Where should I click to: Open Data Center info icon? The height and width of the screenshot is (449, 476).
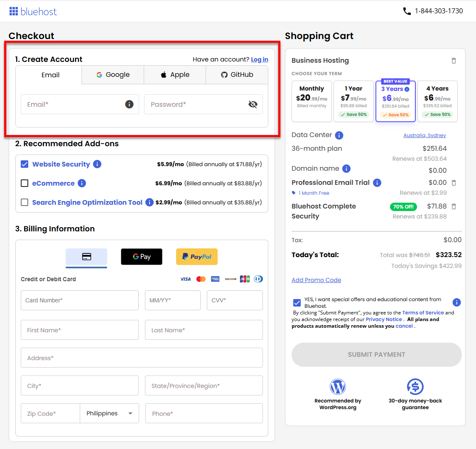339,135
